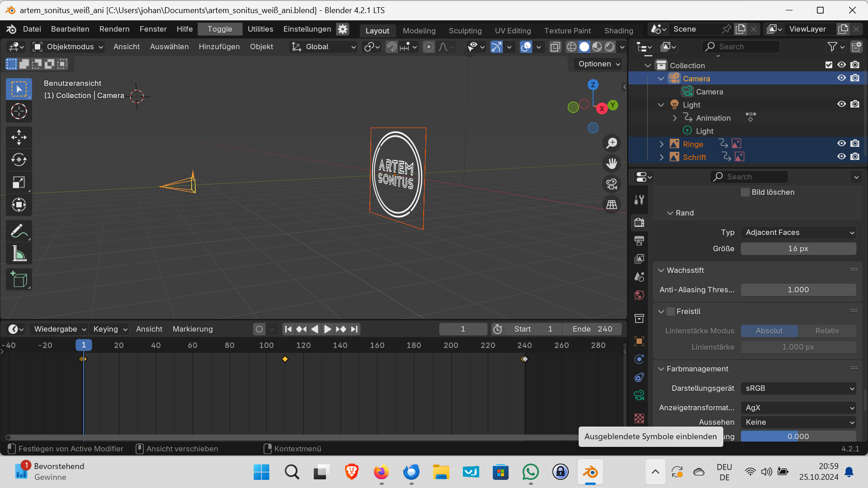Click the Toggle button in top bar
868x488 pixels.
220,29
